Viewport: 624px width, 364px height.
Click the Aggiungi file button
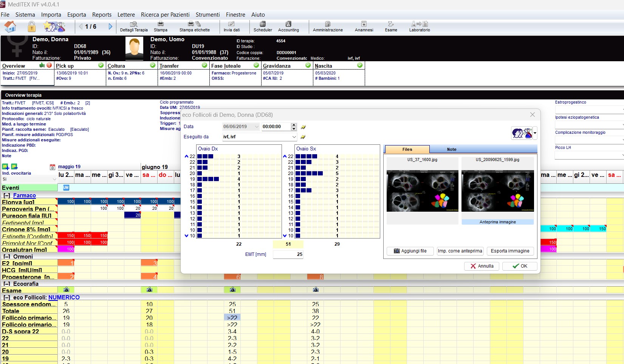pos(410,251)
